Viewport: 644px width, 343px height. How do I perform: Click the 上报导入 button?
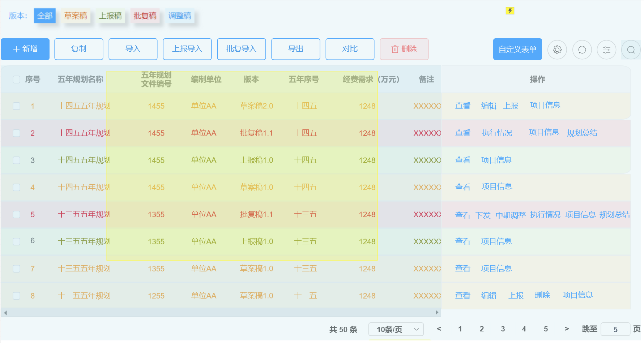(187, 49)
